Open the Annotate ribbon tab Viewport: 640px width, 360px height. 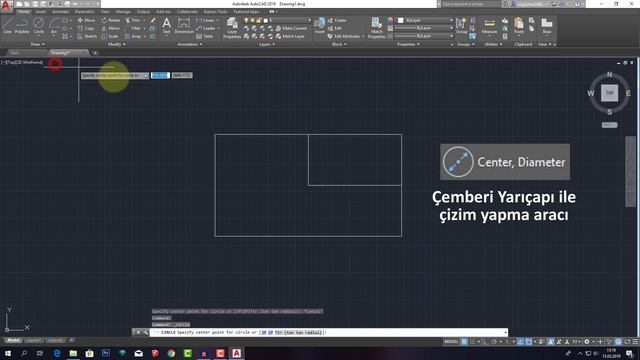(60, 11)
